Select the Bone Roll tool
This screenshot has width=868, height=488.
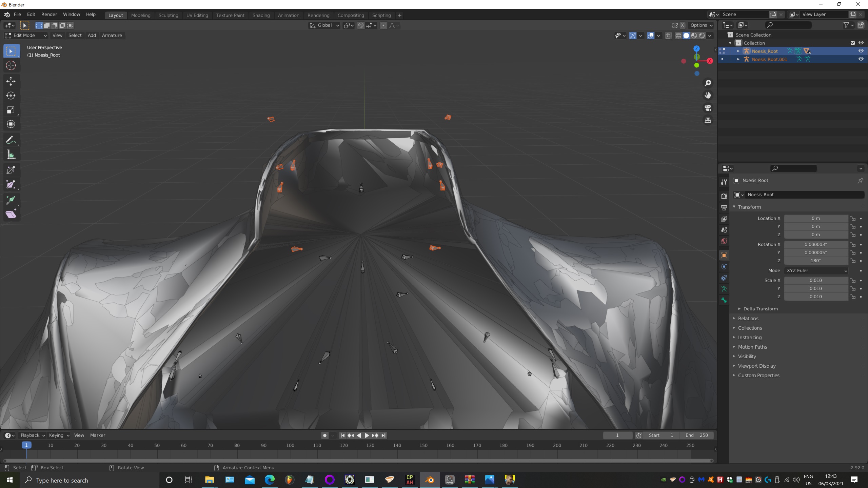click(x=11, y=170)
